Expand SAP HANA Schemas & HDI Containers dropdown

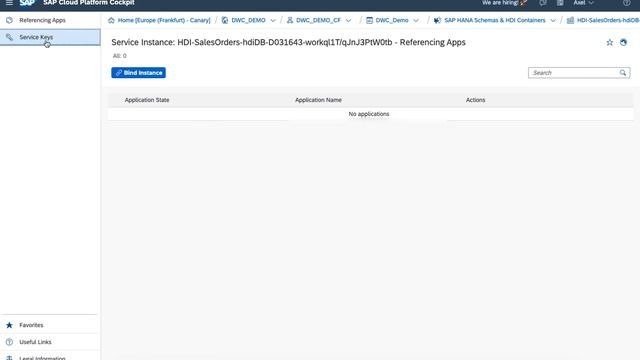tap(553, 20)
